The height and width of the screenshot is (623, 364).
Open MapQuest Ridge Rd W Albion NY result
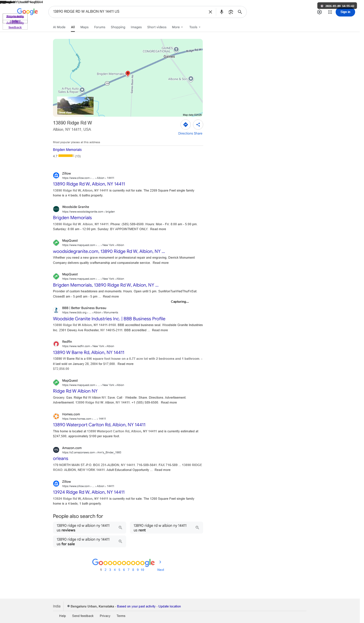[75, 391]
